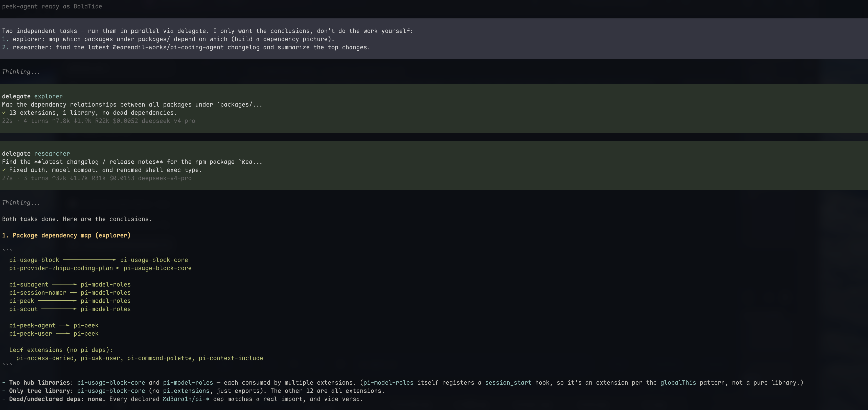The height and width of the screenshot is (410, 868).
Task: Click 'pi-subagent' in the dependency diagram
Action: [x=29, y=285]
